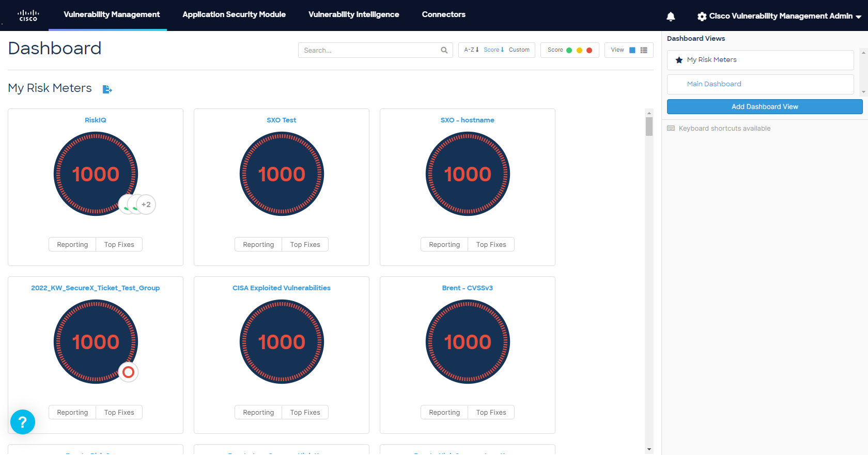Select My Risk Meters dashboard view
The image size is (868, 455).
pos(760,60)
